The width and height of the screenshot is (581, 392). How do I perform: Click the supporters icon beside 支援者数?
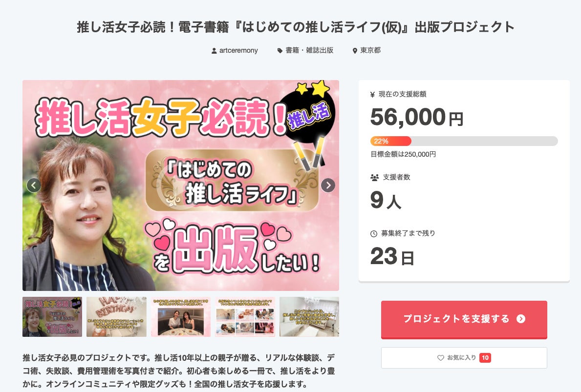click(374, 177)
